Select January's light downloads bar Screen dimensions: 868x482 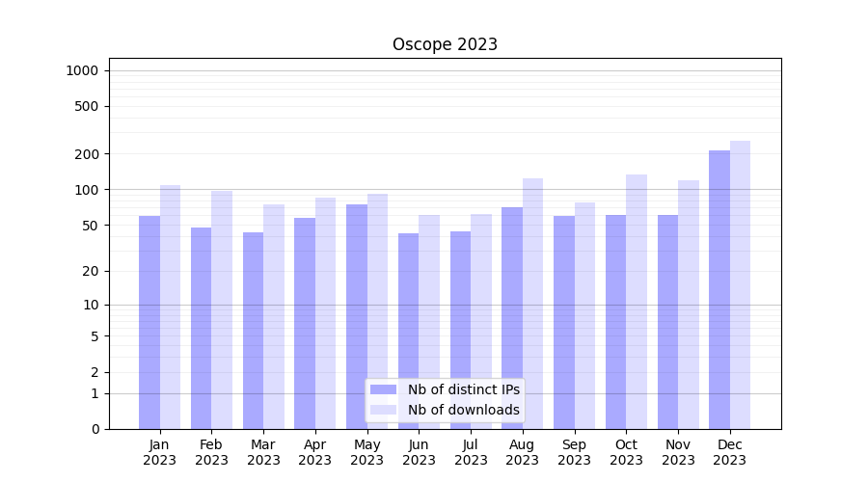pos(170,307)
